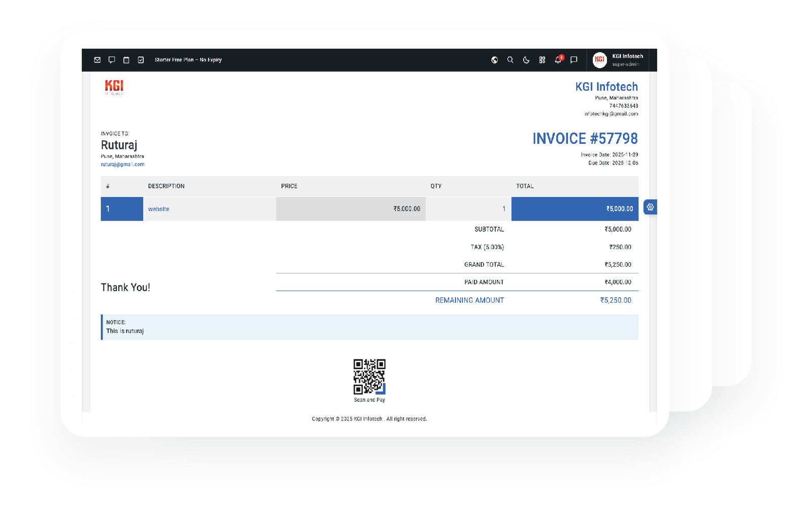Image resolution: width=812 pixels, height=508 pixels.
Task: Click the blue total ₹5,000.00 cell
Action: point(574,209)
